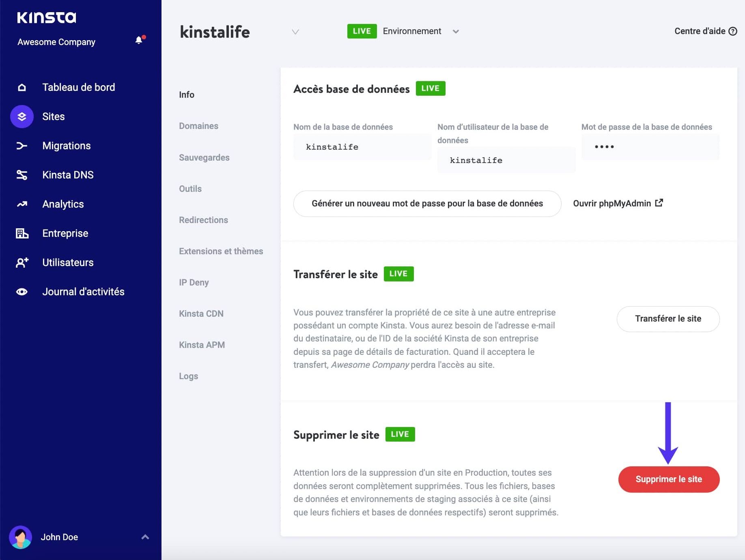Click the Analytics chart icon
Image resolution: width=745 pixels, height=560 pixels.
coord(22,204)
